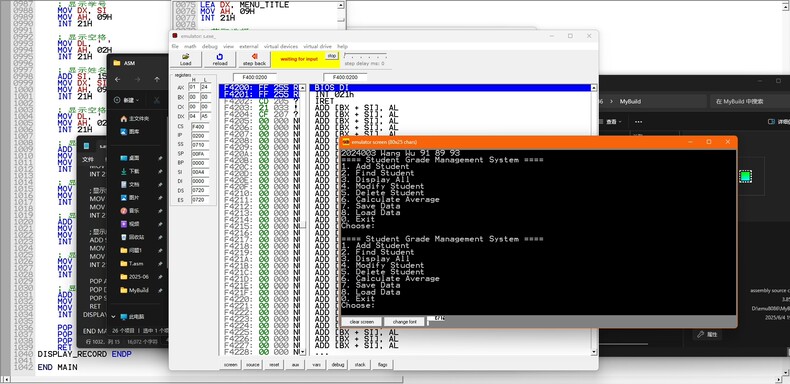
Task: Click the reload toolbar button
Action: click(x=220, y=59)
